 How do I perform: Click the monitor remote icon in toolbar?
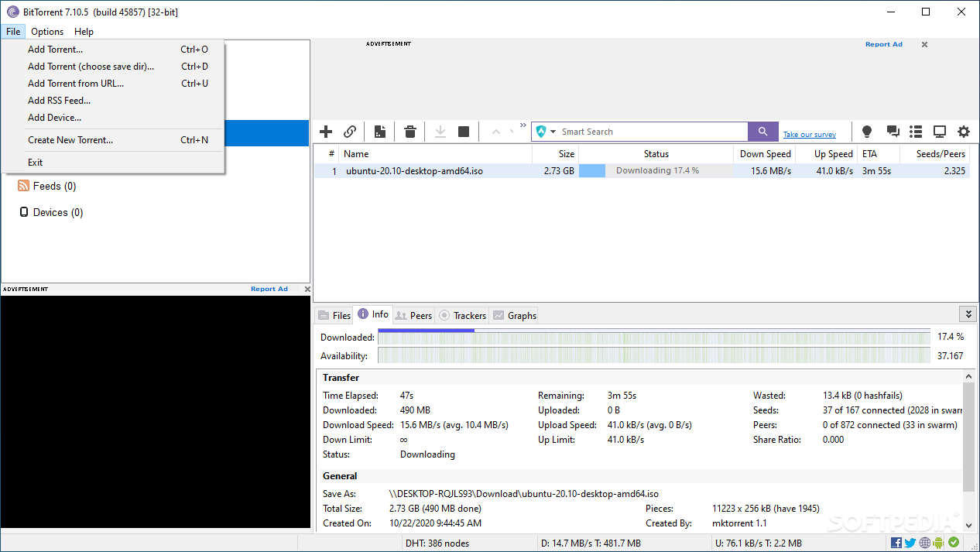pyautogui.click(x=940, y=132)
